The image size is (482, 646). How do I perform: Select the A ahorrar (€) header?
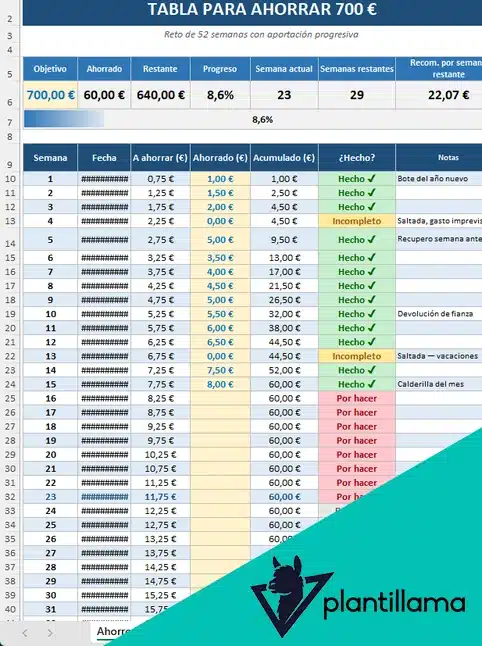(x=160, y=157)
